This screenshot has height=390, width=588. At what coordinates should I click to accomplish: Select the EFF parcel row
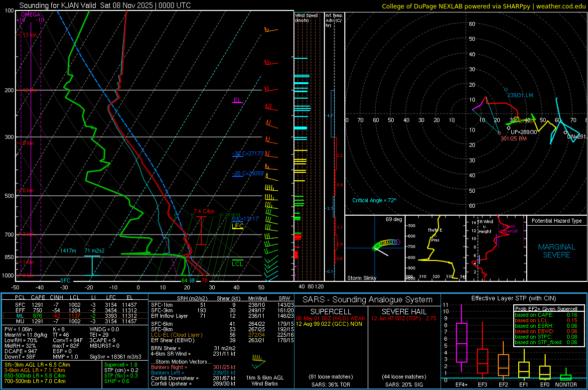(75, 310)
